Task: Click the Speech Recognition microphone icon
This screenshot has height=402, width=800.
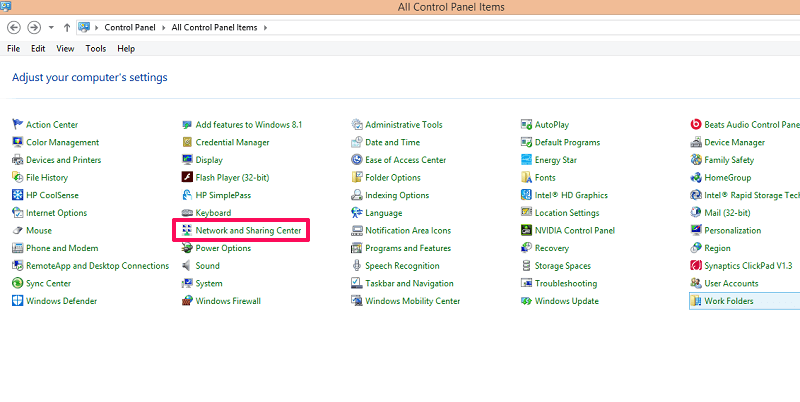Action: 357,266
